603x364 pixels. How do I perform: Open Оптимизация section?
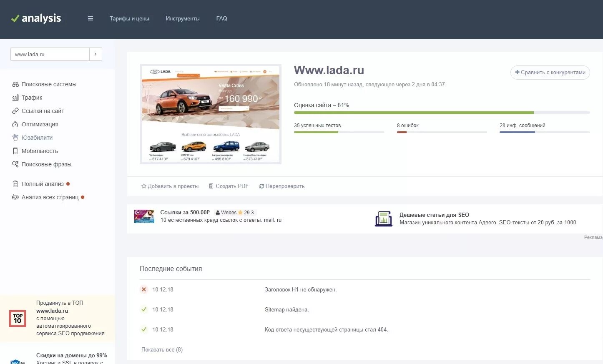pos(40,124)
